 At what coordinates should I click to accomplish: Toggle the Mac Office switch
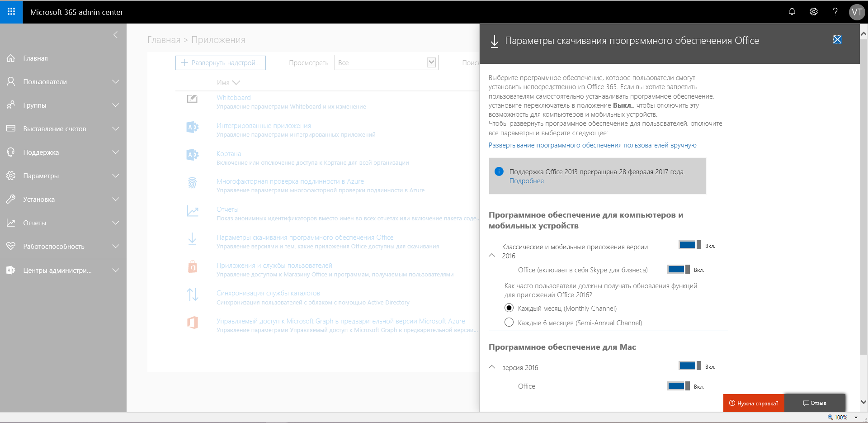[679, 386]
